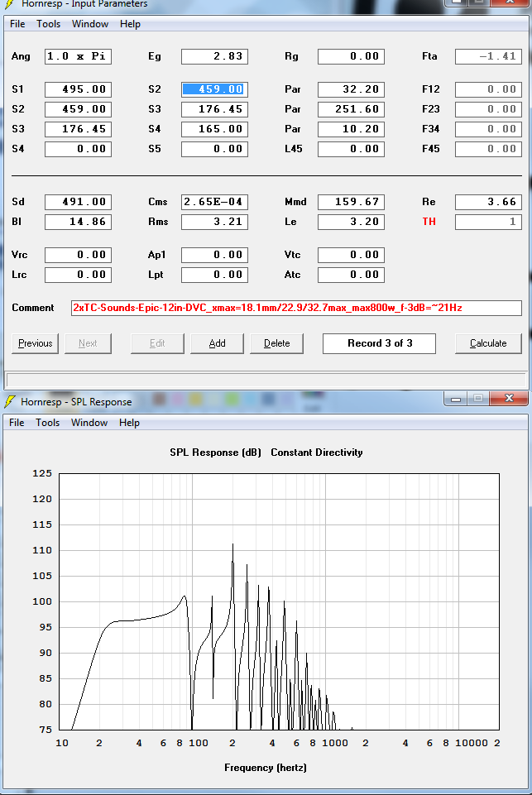Minimize the SPL Response window
Image resolution: width=532 pixels, height=795 pixels.
click(455, 400)
